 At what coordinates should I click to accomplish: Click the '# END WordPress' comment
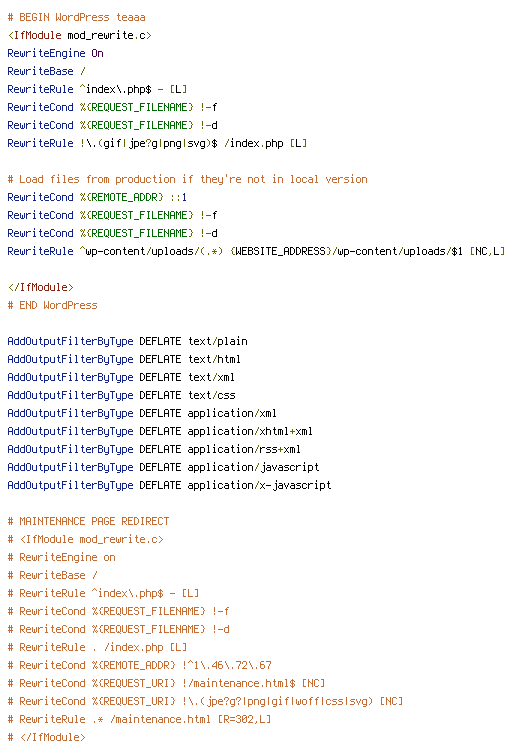click(52, 305)
